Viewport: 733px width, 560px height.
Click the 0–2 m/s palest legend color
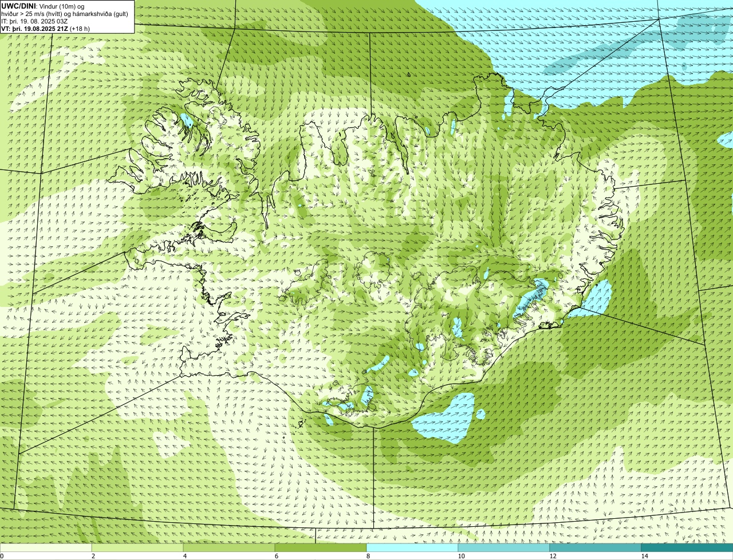[46, 547]
